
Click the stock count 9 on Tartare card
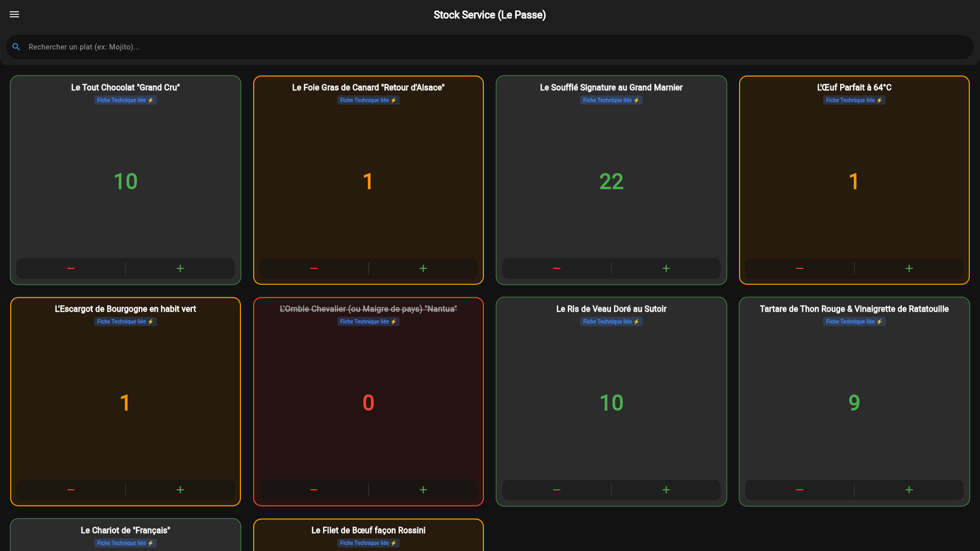[854, 403]
